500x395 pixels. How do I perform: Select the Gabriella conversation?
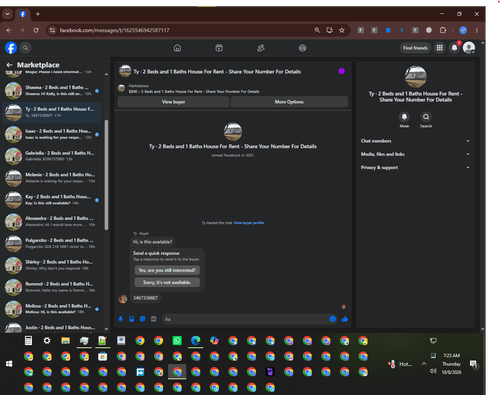(52, 156)
